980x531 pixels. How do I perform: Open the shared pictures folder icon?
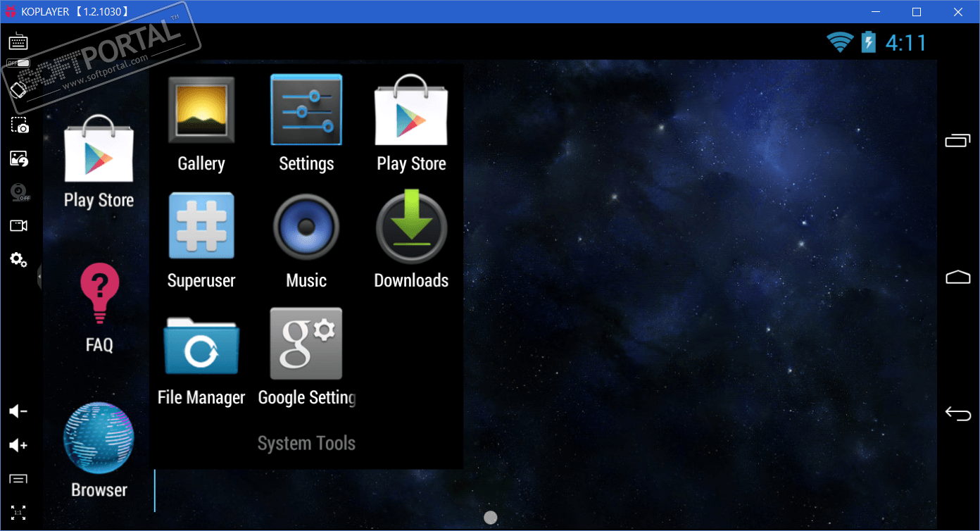click(x=19, y=158)
